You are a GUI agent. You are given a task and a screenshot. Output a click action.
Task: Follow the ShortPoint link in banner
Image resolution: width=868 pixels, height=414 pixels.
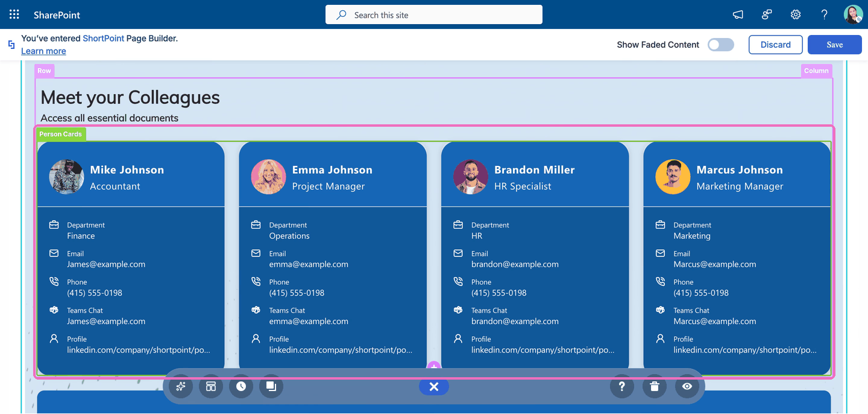point(103,38)
